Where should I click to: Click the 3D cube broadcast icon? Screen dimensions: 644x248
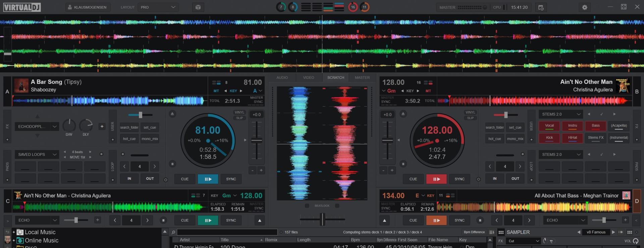pyautogui.click(x=198, y=7)
